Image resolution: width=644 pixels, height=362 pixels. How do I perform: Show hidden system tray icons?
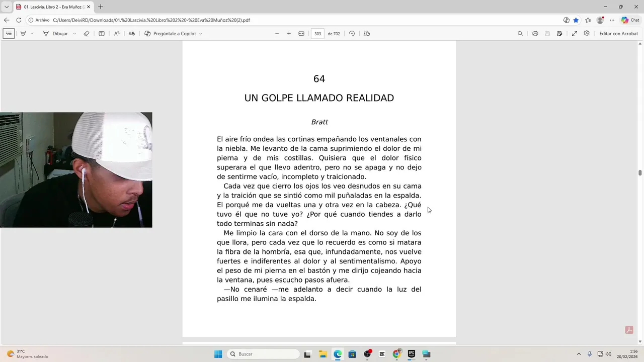click(x=579, y=354)
